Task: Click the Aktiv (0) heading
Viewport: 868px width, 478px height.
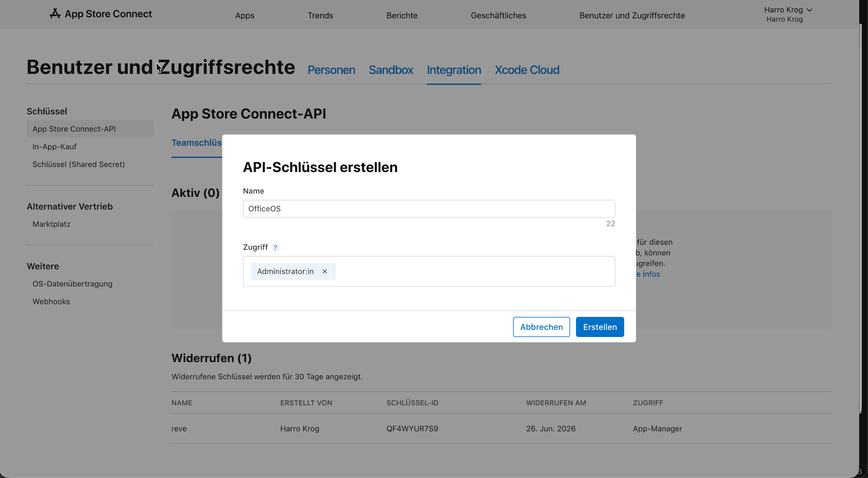Action: coord(195,193)
